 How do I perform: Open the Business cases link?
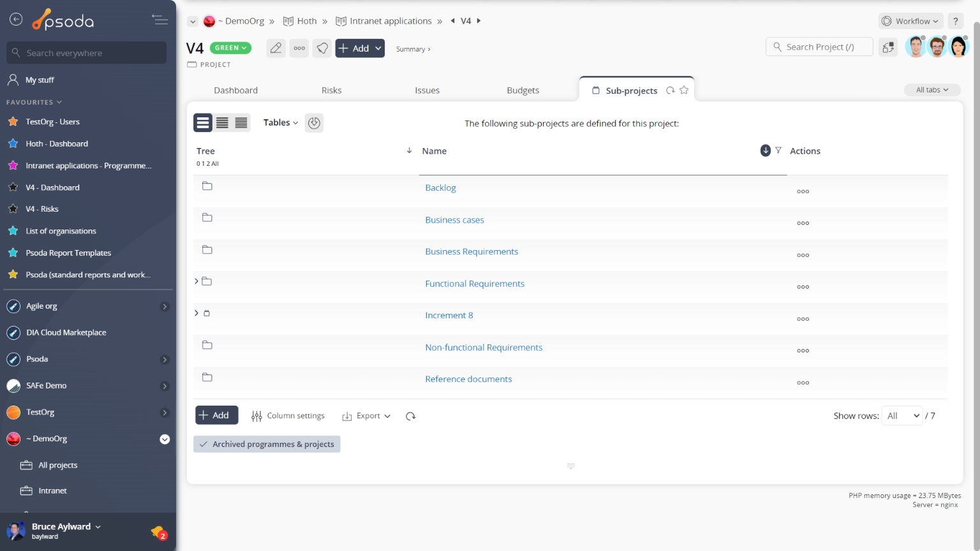coord(454,219)
